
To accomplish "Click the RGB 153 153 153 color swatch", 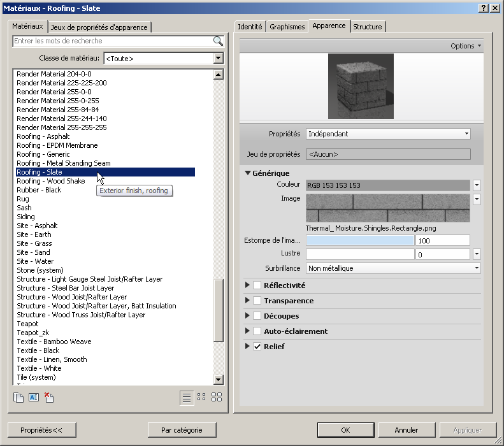I will point(388,185).
